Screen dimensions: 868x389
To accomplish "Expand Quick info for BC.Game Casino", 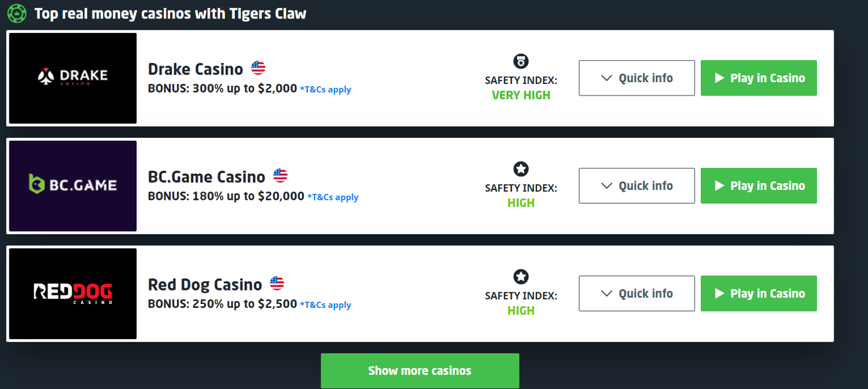I will (637, 186).
